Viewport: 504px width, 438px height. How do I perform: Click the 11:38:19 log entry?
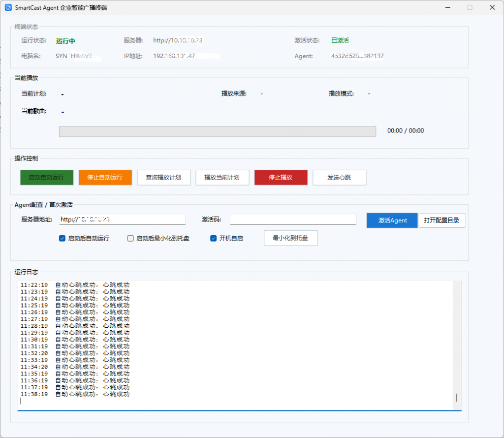pyautogui.click(x=75, y=394)
